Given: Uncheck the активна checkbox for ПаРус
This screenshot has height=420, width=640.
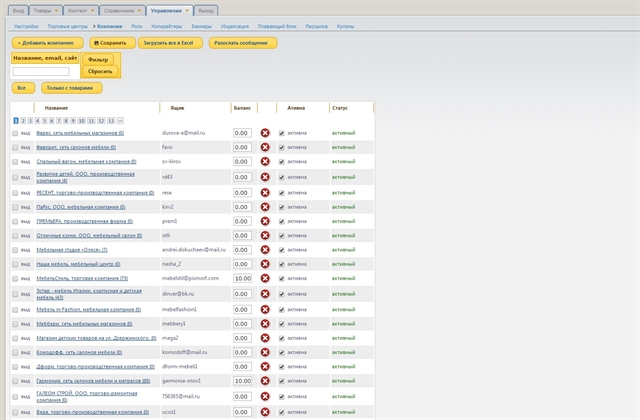Looking at the screenshot, I should click(x=282, y=205).
